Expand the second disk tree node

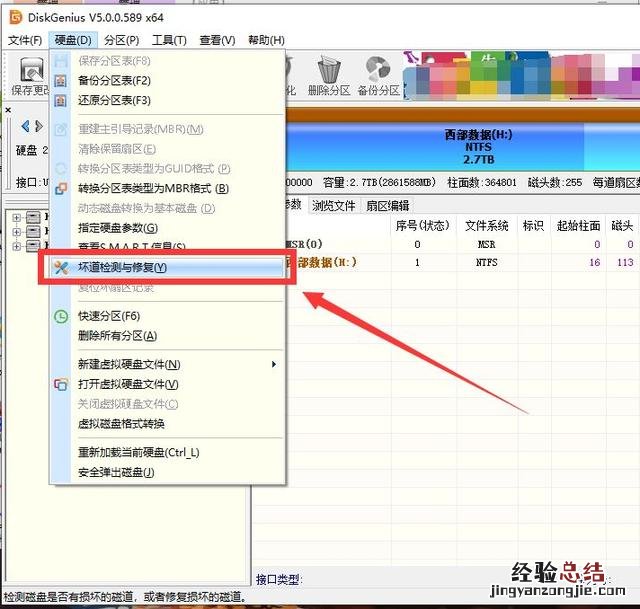click(17, 232)
